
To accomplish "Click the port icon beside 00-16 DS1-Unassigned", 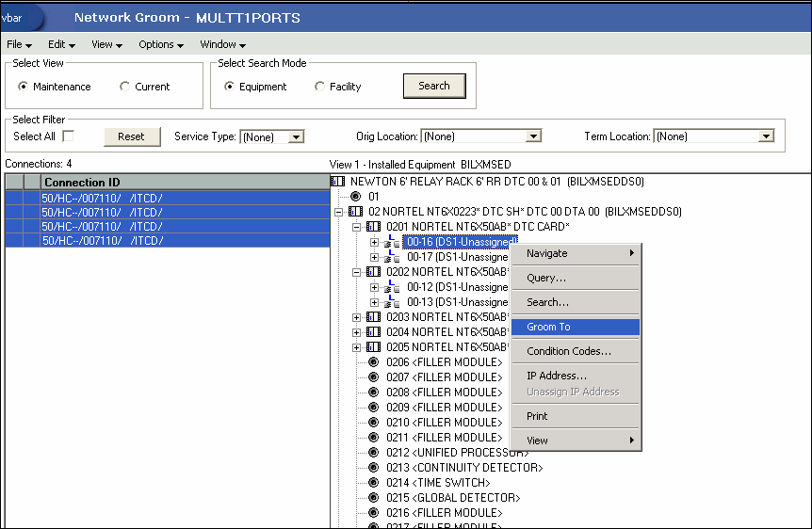I will pyautogui.click(x=392, y=242).
